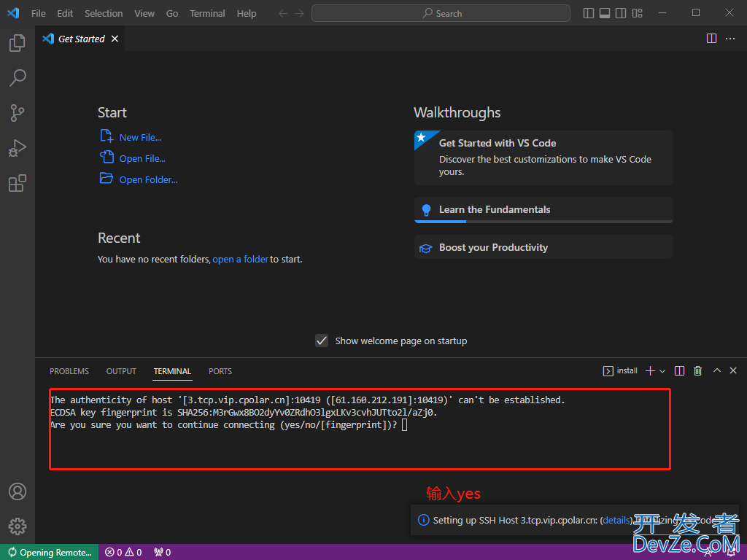Open the Edit menu
Viewport: 747px width, 560px height.
[65, 13]
